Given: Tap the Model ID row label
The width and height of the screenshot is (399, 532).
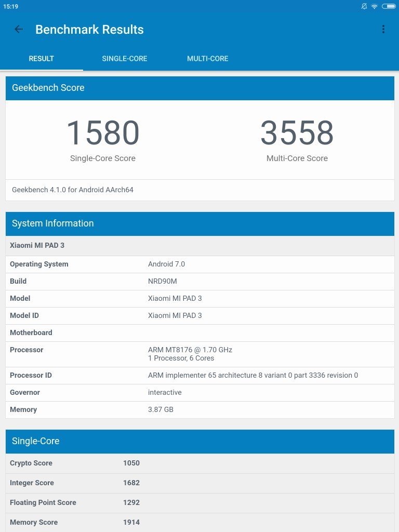Looking at the screenshot, I should pos(24,315).
